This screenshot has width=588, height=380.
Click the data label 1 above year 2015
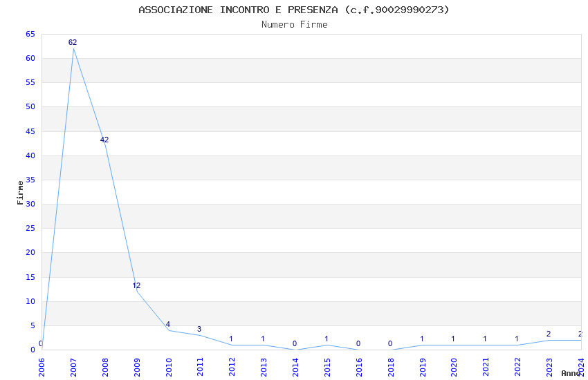pos(327,339)
